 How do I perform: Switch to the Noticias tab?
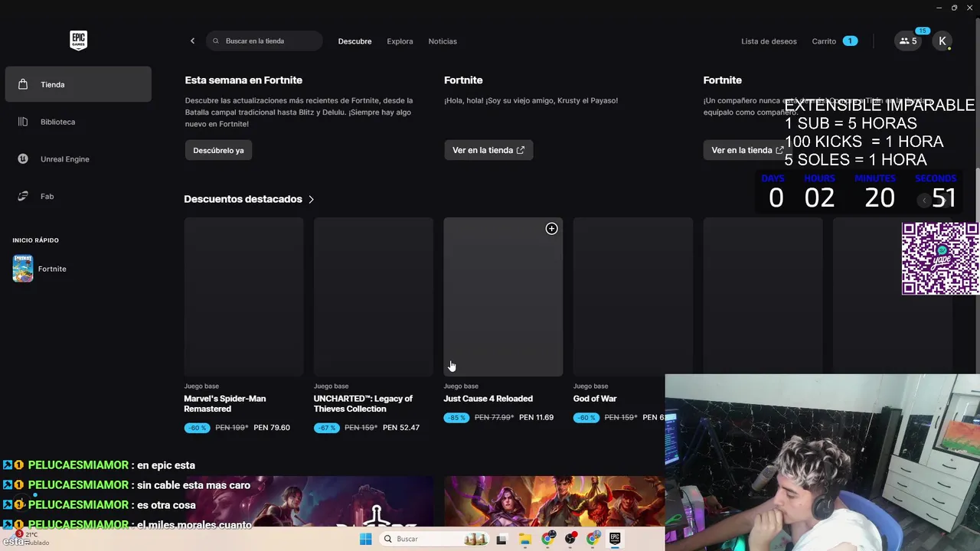pos(443,41)
